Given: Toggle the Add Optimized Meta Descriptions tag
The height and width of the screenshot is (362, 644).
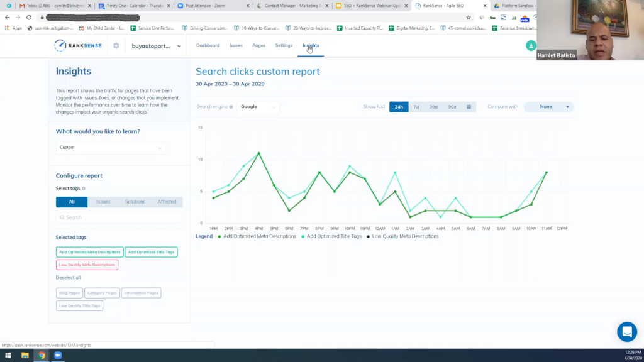Looking at the screenshot, I should pyautogui.click(x=89, y=252).
